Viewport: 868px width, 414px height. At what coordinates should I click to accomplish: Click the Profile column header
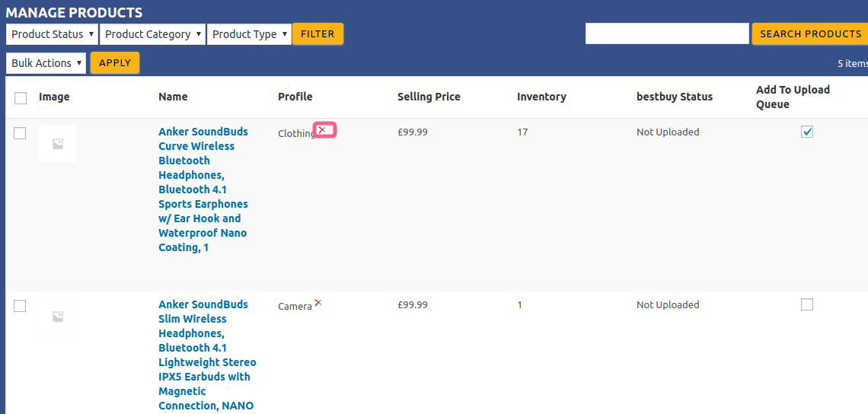[x=295, y=97]
